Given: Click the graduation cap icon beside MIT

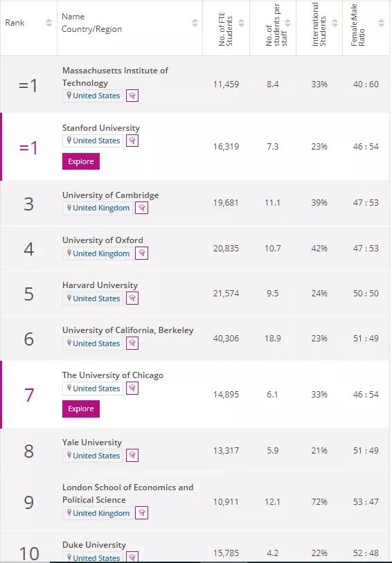Looking at the screenshot, I should (x=132, y=96).
